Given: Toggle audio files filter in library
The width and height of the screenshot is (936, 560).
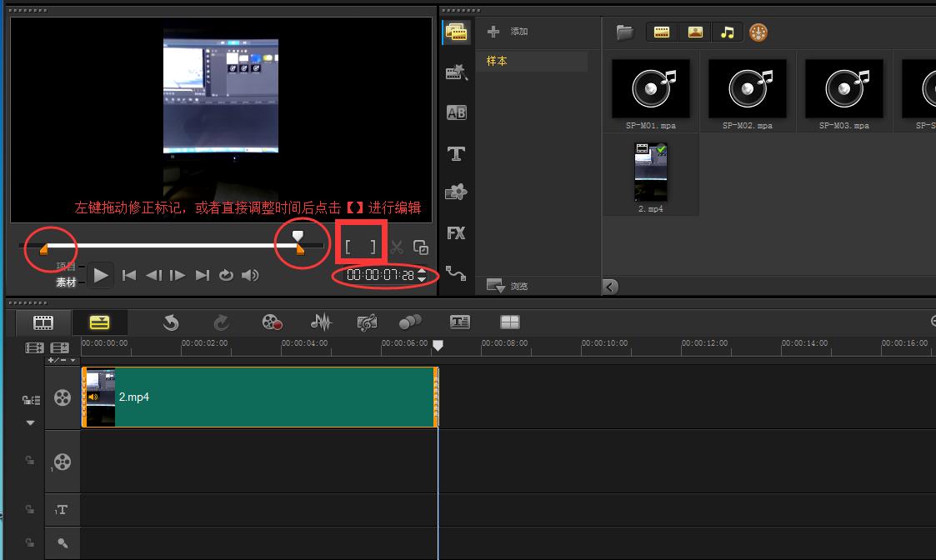Looking at the screenshot, I should click(728, 32).
